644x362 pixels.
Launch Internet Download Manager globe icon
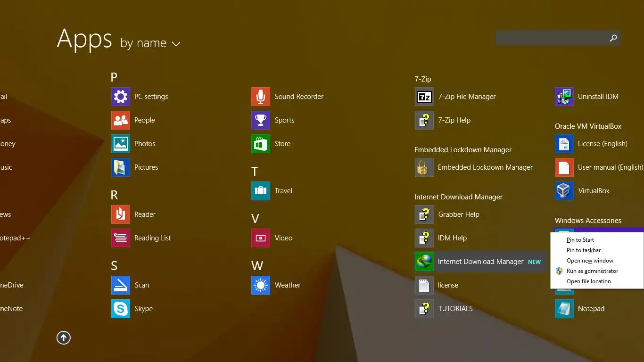(424, 262)
